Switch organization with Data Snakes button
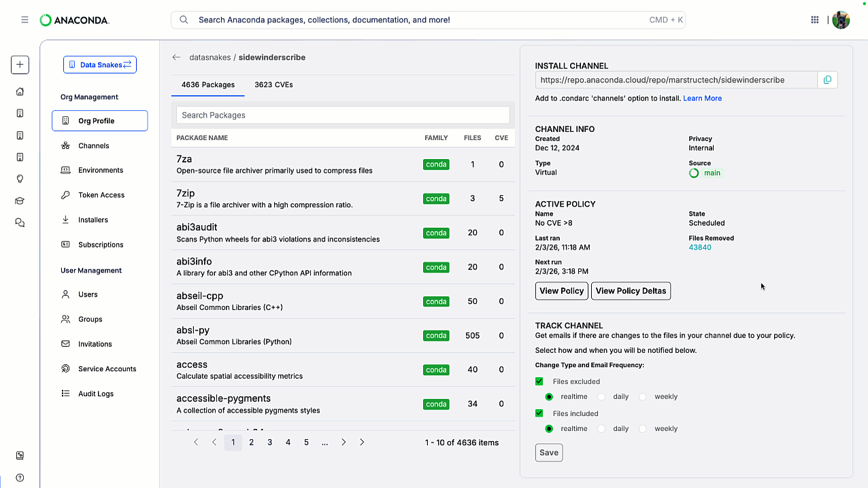 coord(100,65)
